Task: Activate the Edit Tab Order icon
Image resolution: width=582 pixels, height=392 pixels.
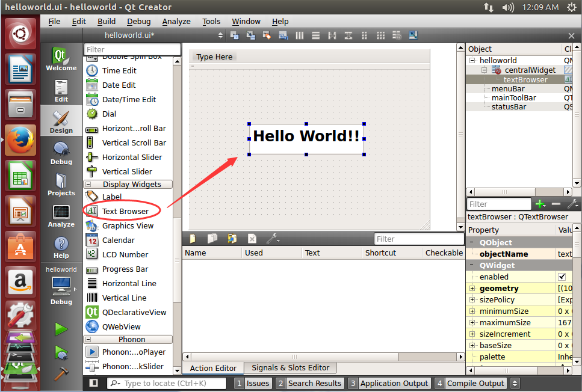Action: click(x=283, y=35)
